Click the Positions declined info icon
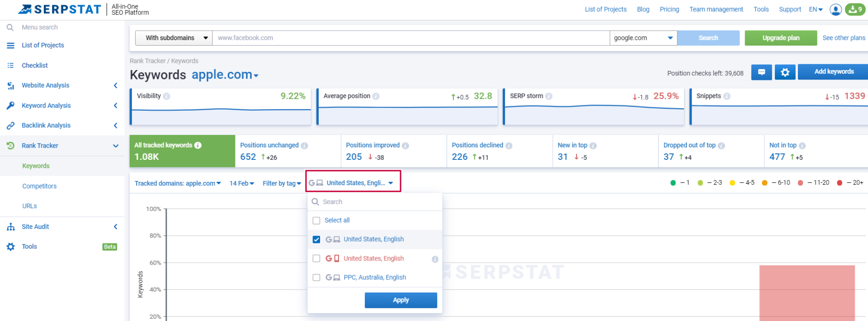 [x=509, y=145]
